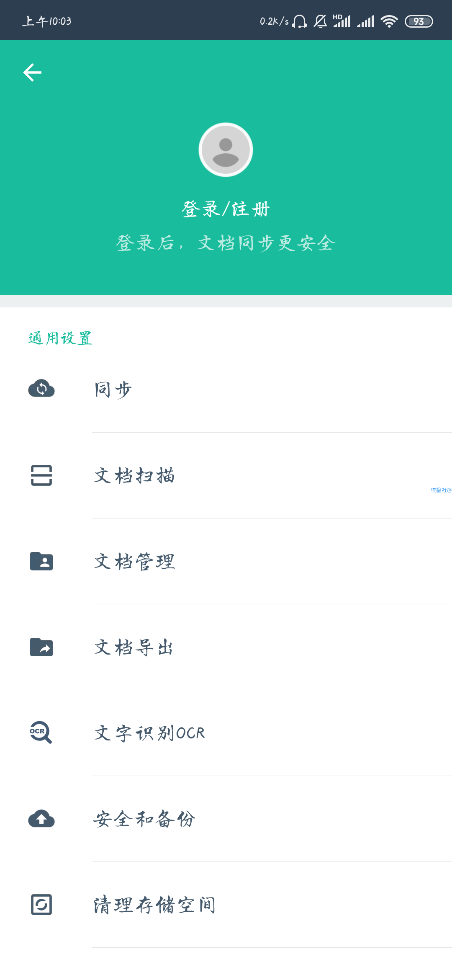Screen dimensions: 452x980
Task: Tap the 通用设置 section header
Action: pos(60,338)
